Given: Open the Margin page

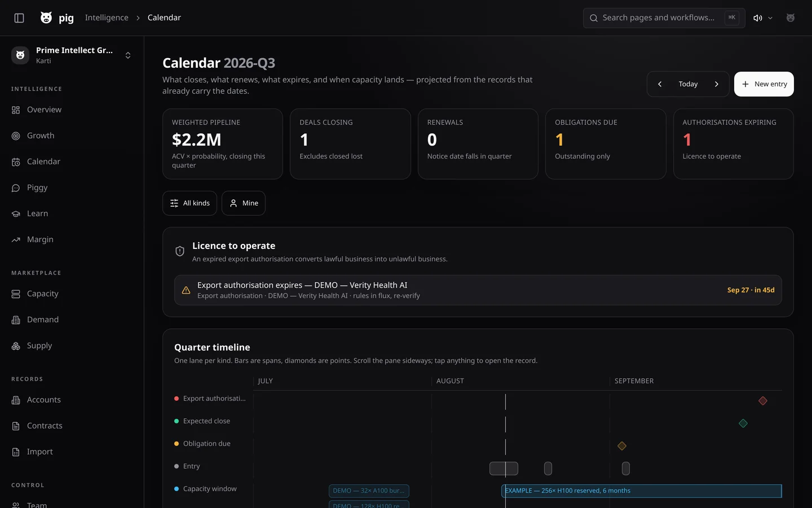Looking at the screenshot, I should (x=72, y=240).
